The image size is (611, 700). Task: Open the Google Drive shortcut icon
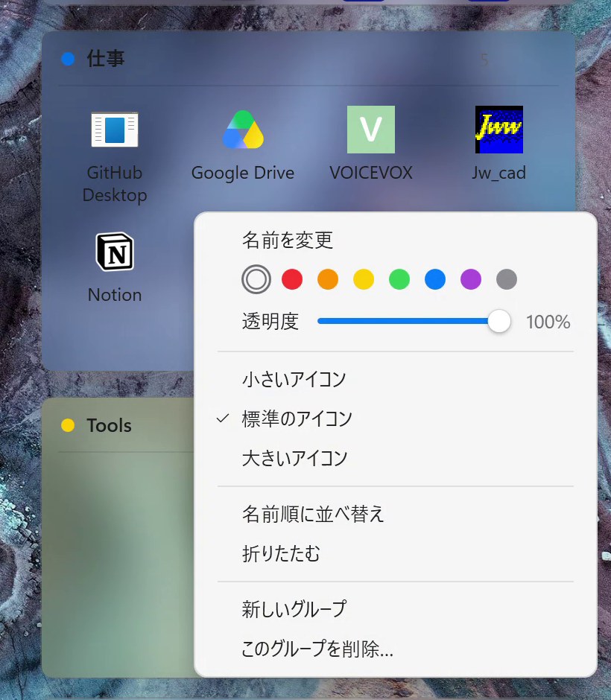coord(243,130)
